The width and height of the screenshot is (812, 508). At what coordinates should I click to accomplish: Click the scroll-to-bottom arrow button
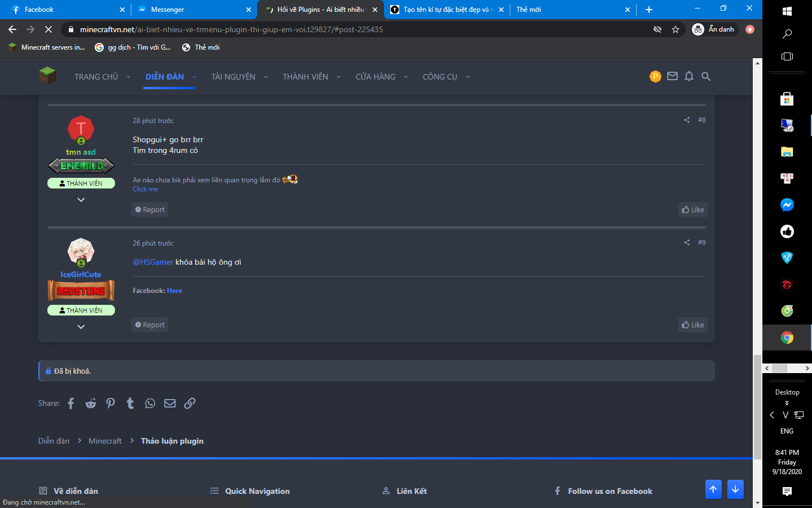click(735, 489)
